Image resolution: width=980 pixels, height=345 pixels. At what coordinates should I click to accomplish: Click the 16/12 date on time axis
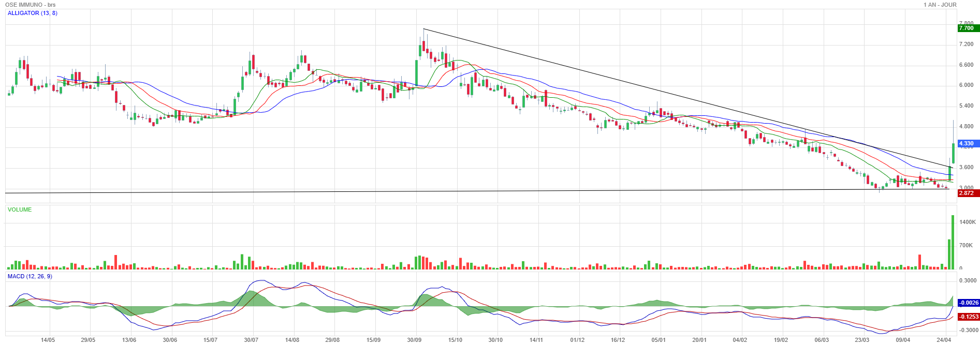[x=618, y=340]
